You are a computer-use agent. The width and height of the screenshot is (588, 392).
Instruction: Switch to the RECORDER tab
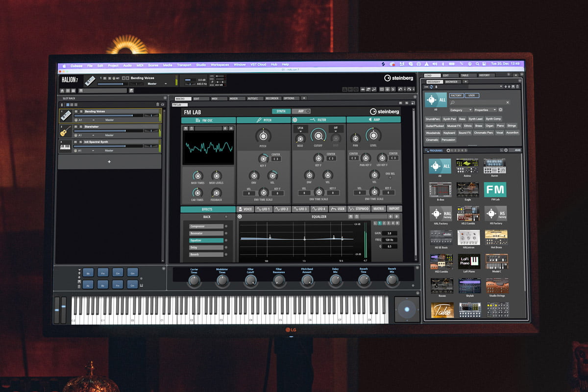tap(272, 98)
